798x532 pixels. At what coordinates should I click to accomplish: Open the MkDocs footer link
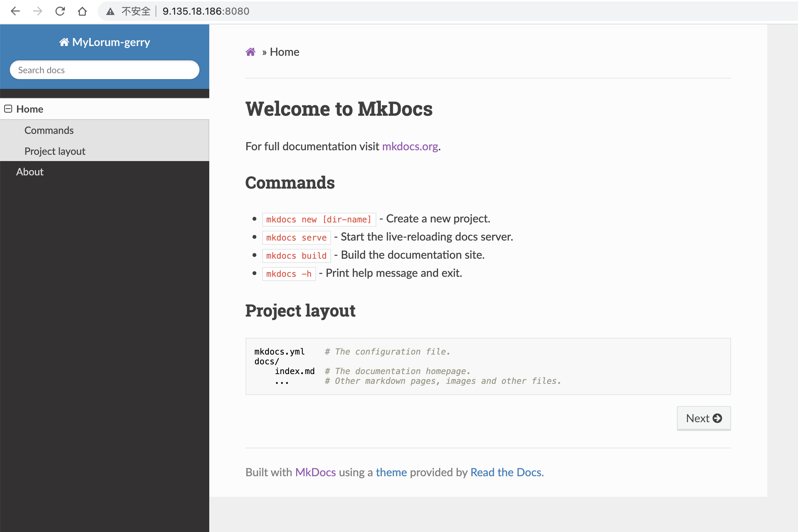(x=315, y=472)
